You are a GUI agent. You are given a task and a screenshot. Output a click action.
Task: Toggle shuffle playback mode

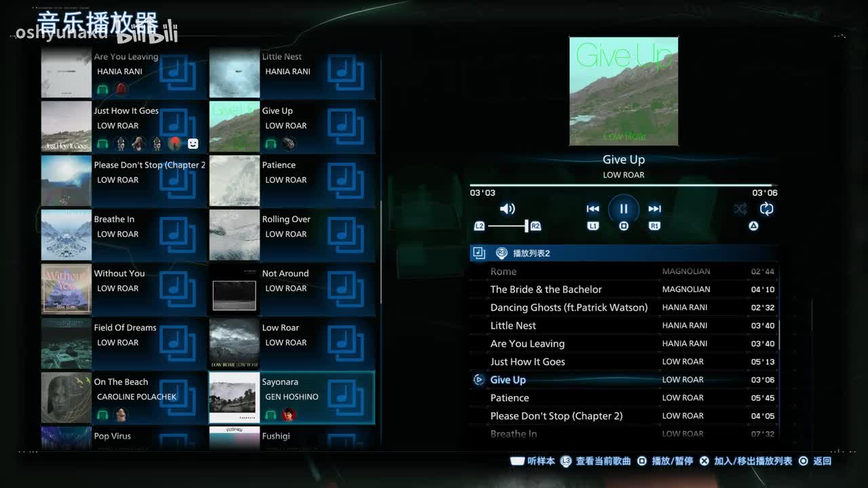click(x=740, y=209)
